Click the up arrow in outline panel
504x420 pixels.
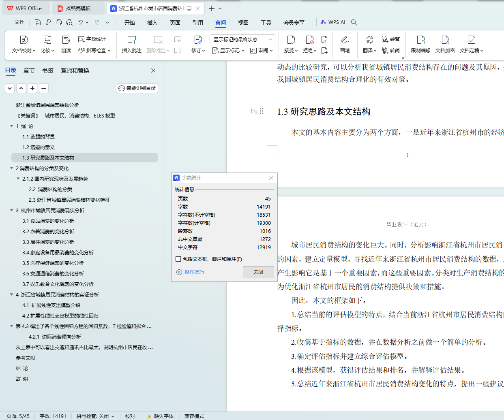click(21, 88)
